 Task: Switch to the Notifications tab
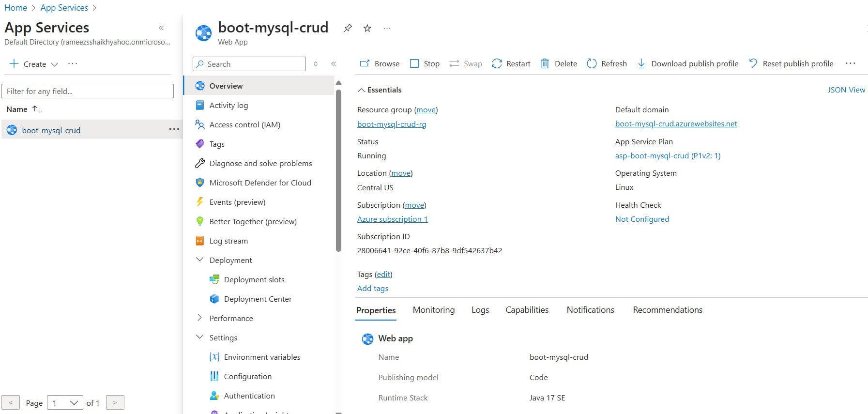click(x=591, y=310)
